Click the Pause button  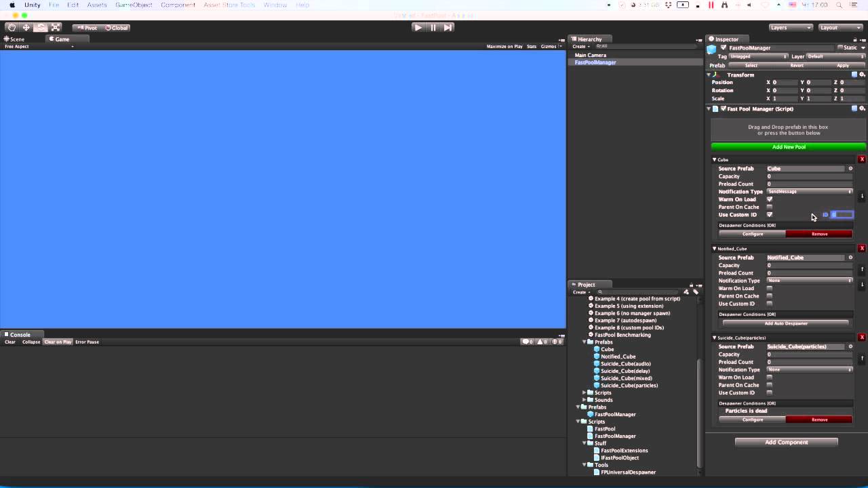[x=433, y=28]
